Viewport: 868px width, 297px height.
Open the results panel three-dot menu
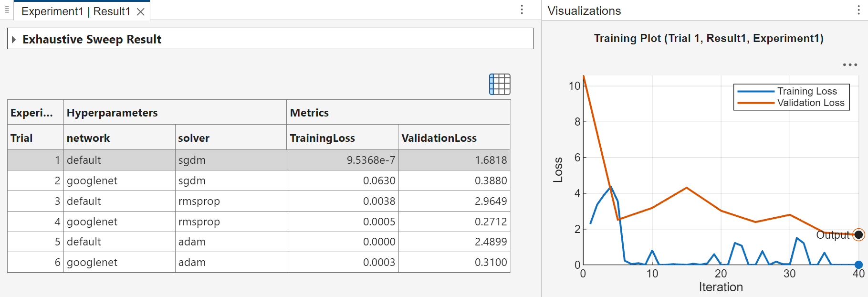tap(522, 10)
